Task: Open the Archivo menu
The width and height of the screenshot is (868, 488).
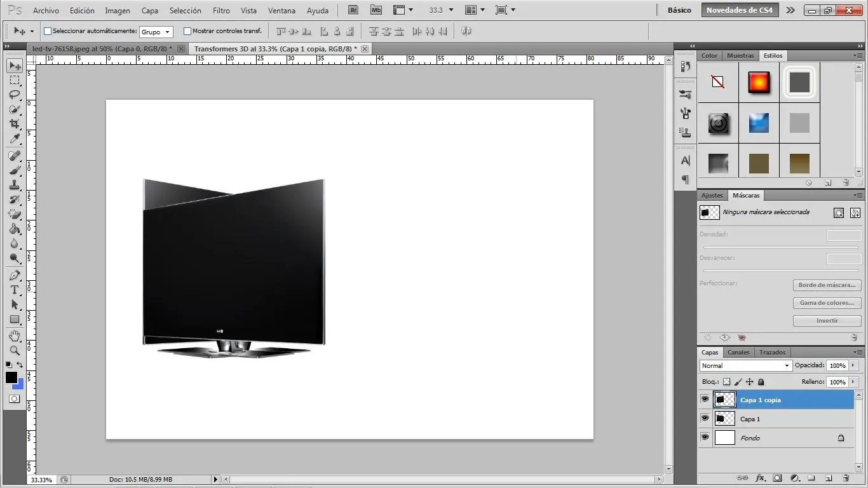Action: pyautogui.click(x=46, y=11)
